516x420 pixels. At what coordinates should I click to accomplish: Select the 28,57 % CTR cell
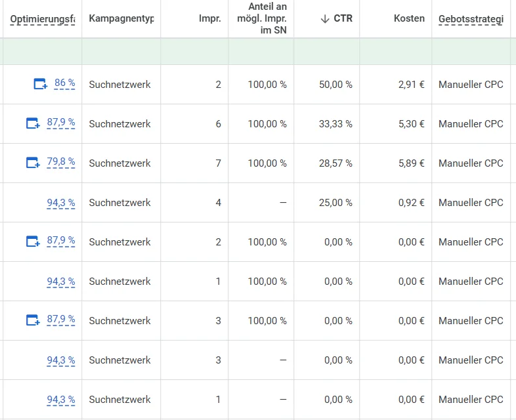coord(335,163)
